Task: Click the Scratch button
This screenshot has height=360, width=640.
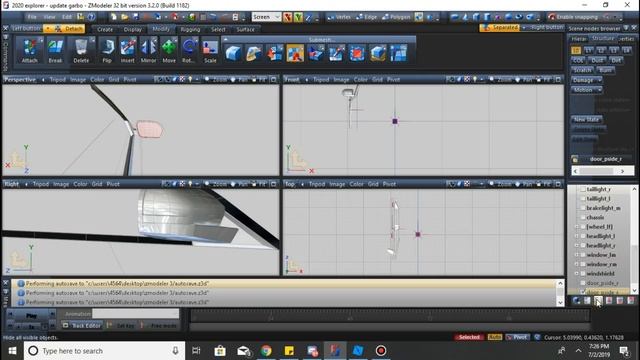Action: pyautogui.click(x=582, y=70)
